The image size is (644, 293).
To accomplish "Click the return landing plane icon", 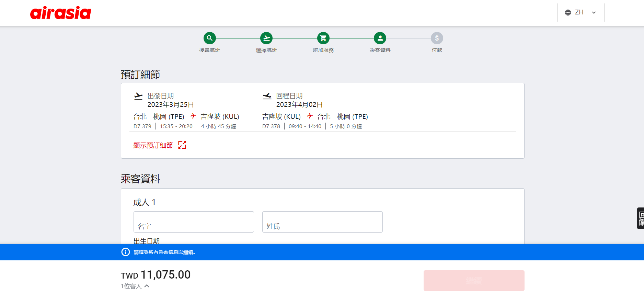I will click(267, 96).
